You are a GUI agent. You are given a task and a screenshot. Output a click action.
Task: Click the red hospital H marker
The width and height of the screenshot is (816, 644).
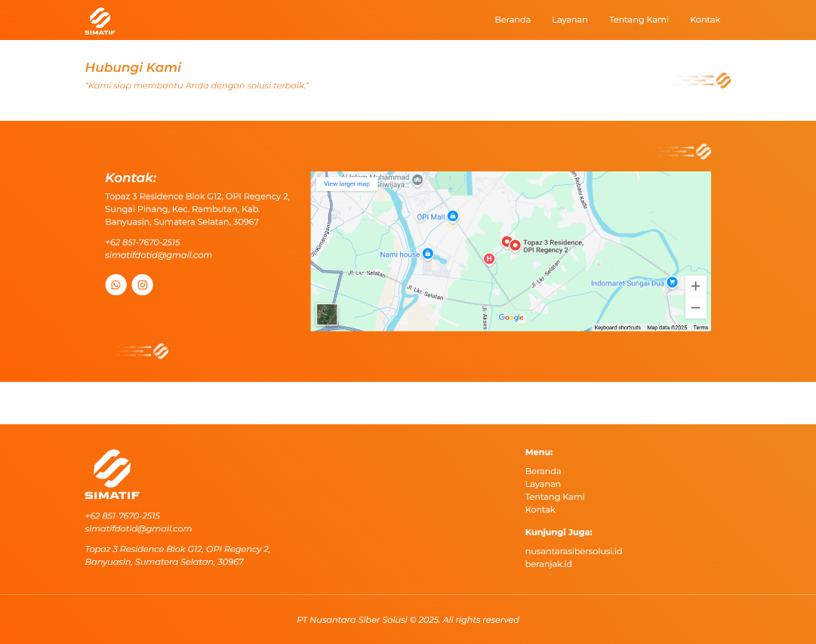coord(489,259)
